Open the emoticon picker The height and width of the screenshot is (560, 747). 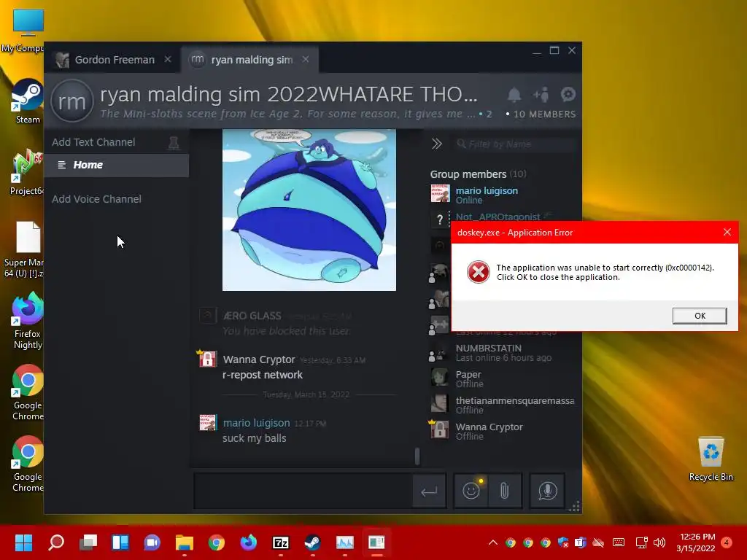pyautogui.click(x=471, y=491)
